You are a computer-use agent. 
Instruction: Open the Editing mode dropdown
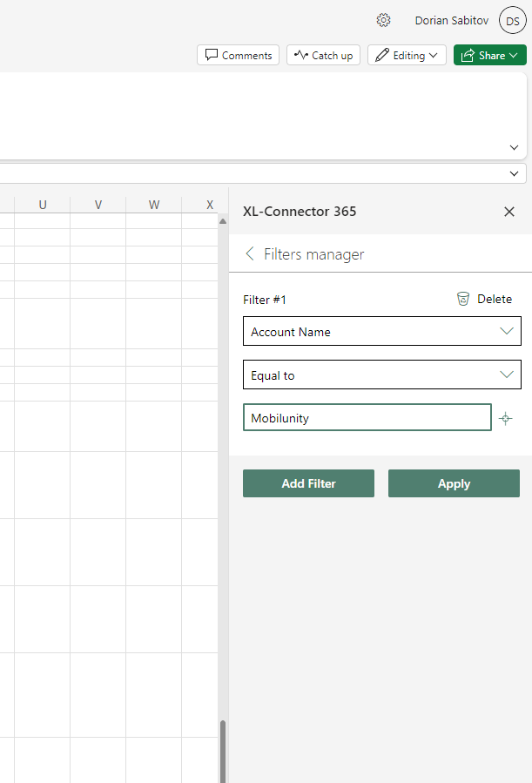(x=407, y=55)
